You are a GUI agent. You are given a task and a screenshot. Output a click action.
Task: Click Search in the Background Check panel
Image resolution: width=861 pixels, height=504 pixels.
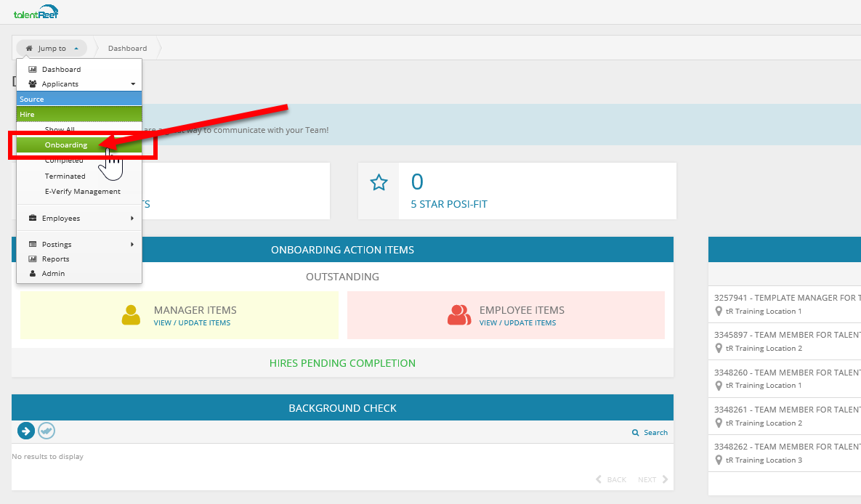[x=650, y=433]
